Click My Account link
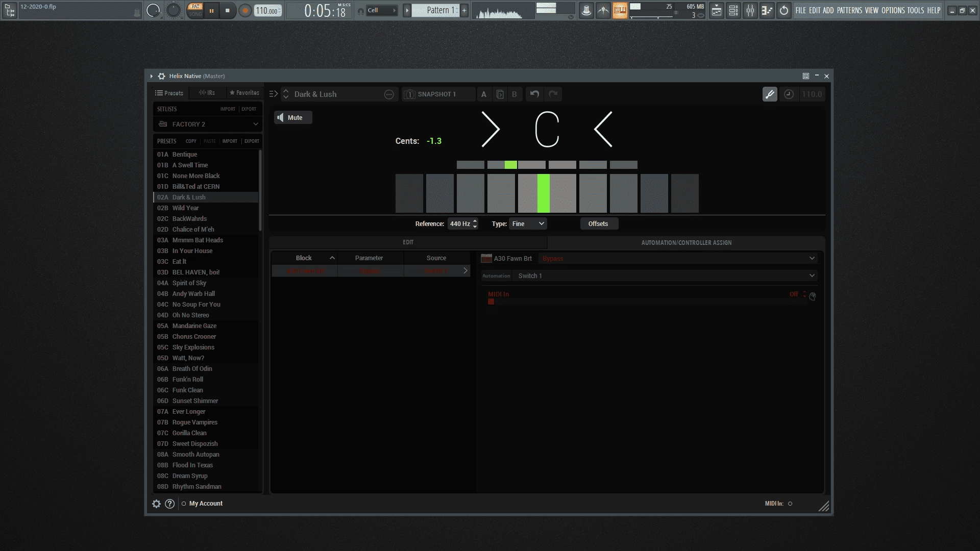 (206, 504)
